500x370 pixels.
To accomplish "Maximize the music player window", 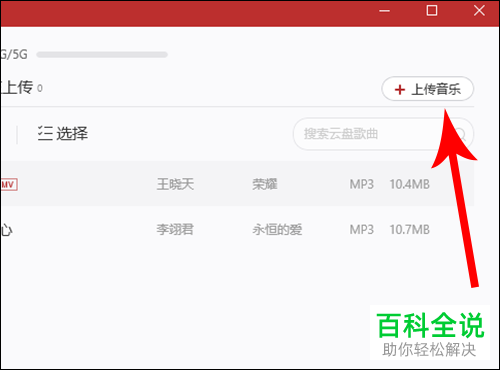I will click(432, 11).
